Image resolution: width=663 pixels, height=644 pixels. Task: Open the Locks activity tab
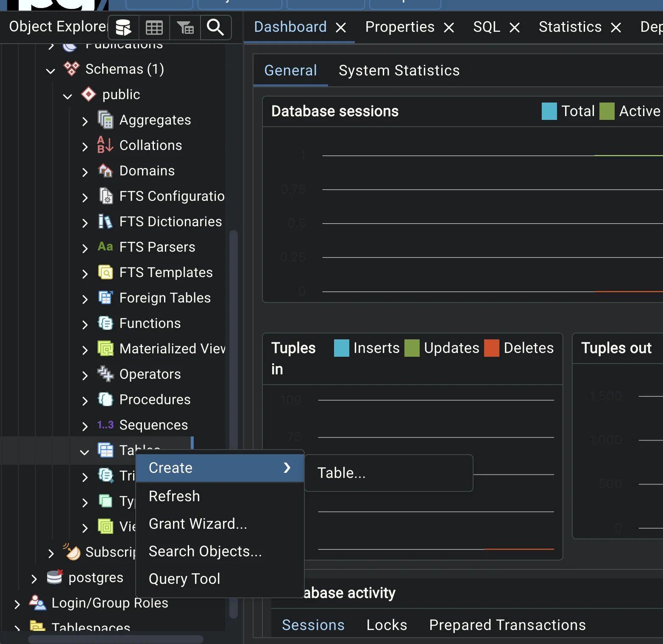pos(387,625)
